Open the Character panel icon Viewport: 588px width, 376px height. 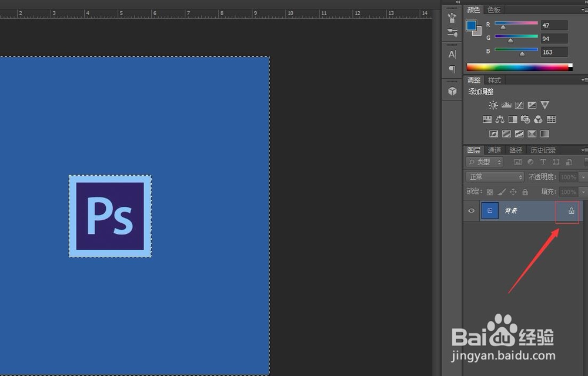tap(452, 54)
